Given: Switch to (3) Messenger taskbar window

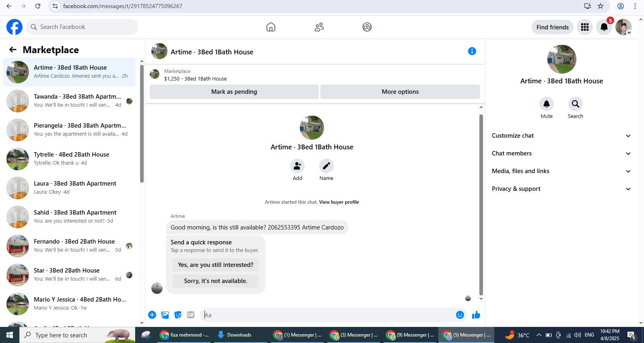Looking at the screenshot, I should coord(353,335).
